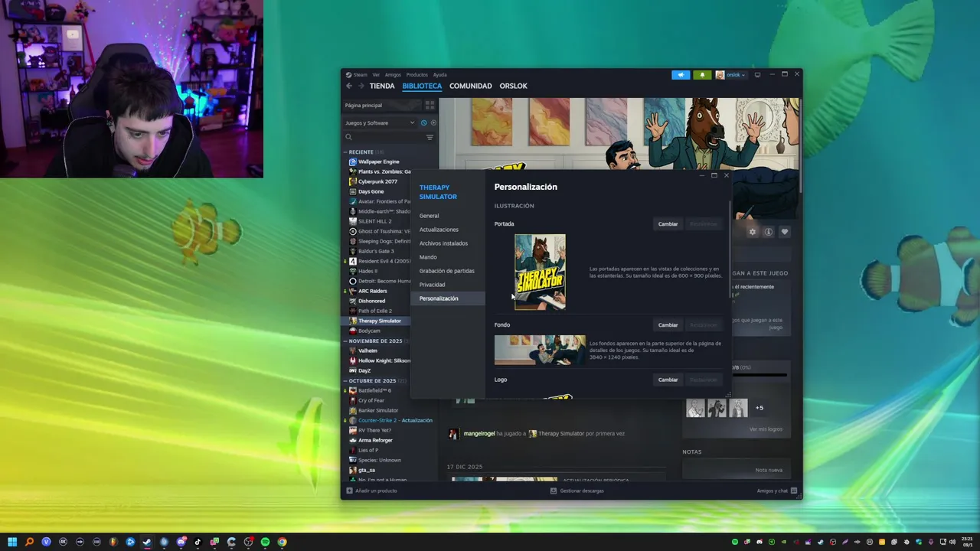
Task: Open the Ayuda menu
Action: [x=439, y=75]
